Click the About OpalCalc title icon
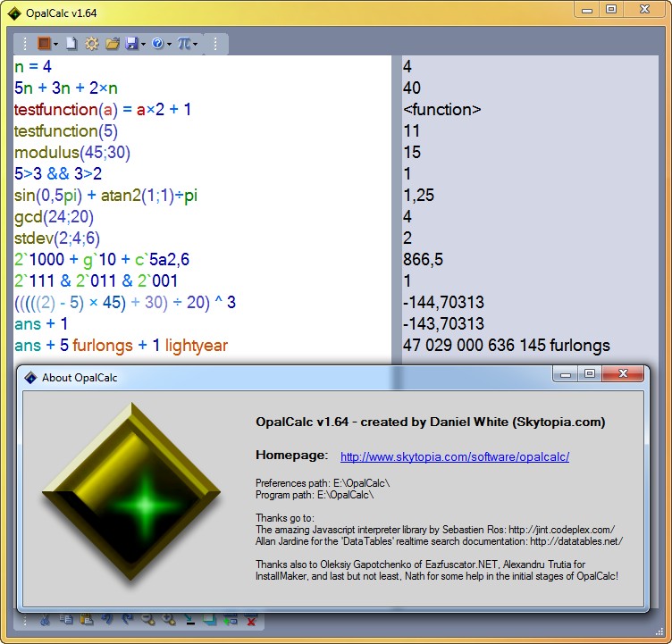 pos(31,378)
